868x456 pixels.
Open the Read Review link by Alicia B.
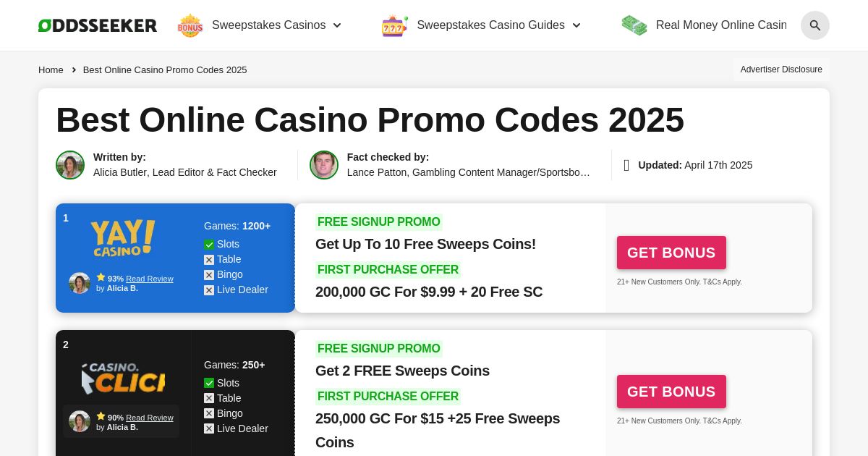coord(149,279)
